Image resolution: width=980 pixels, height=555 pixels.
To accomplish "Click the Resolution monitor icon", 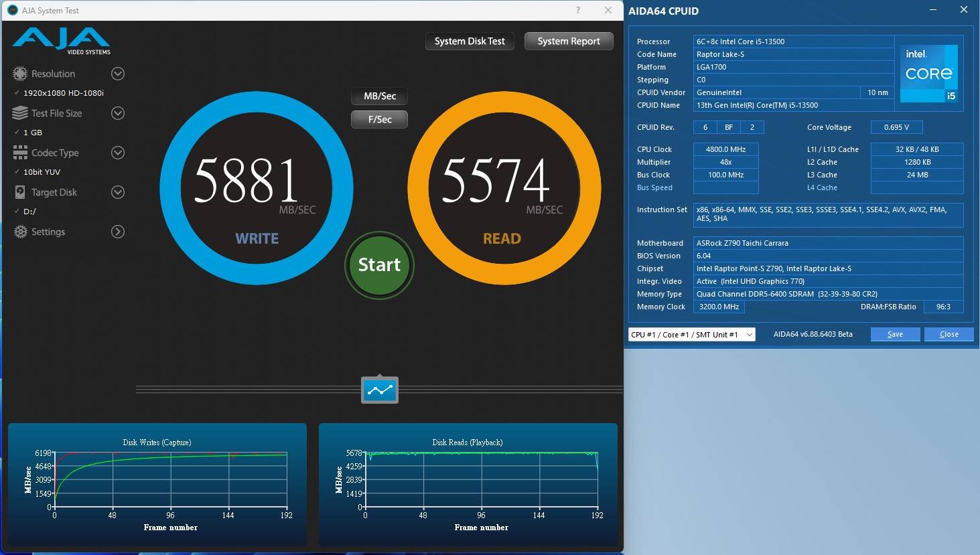I will click(20, 74).
